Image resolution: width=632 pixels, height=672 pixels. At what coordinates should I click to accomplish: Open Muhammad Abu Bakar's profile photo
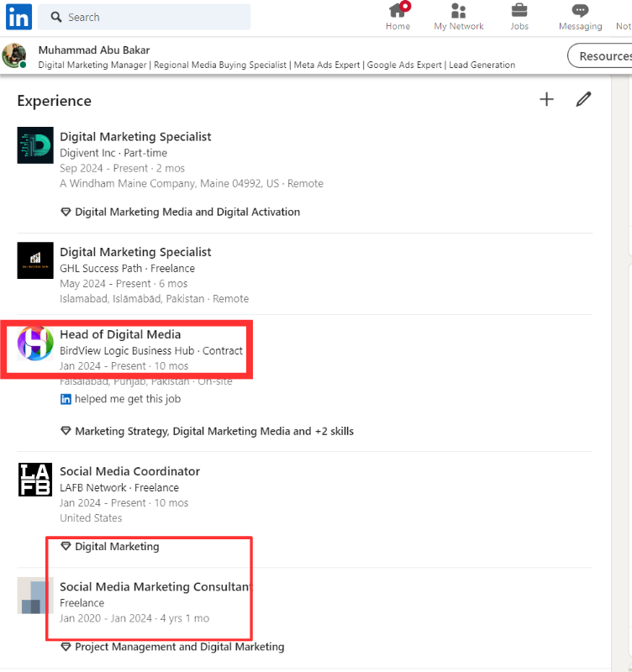14,55
